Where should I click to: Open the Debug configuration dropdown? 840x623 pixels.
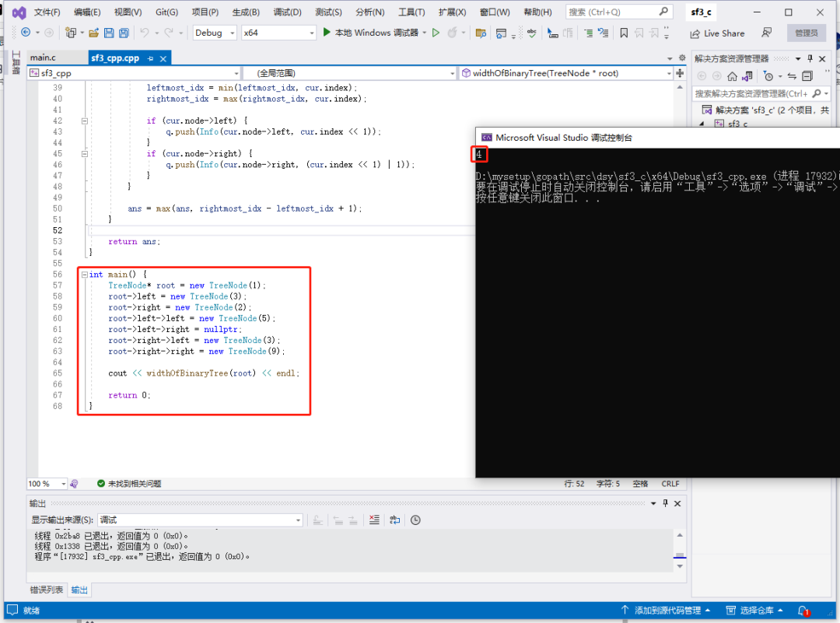[x=215, y=33]
